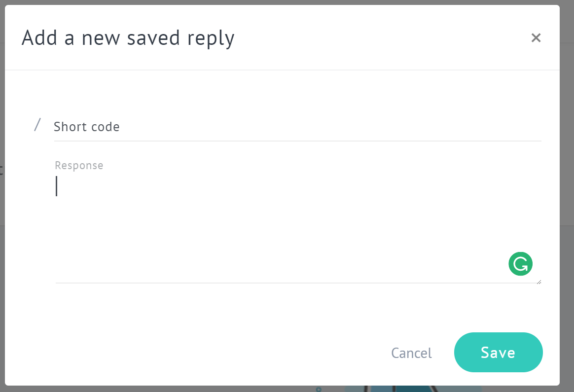This screenshot has width=574, height=392.
Task: Cancel adding the saved reply
Action: [x=411, y=353]
